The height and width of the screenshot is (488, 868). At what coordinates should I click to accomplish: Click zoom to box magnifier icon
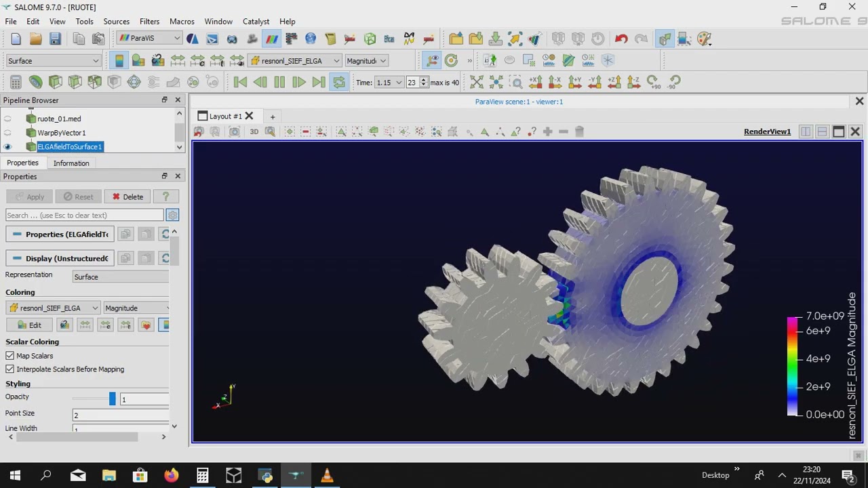pos(516,82)
